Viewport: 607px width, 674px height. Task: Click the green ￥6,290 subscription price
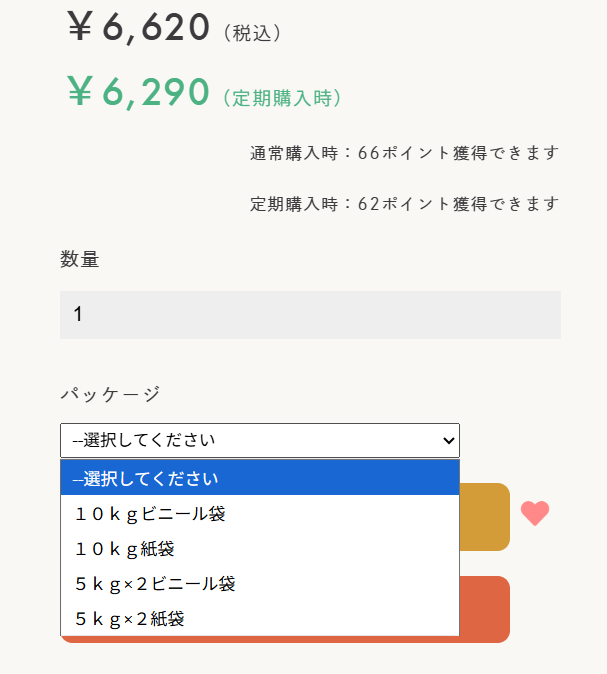[139, 93]
